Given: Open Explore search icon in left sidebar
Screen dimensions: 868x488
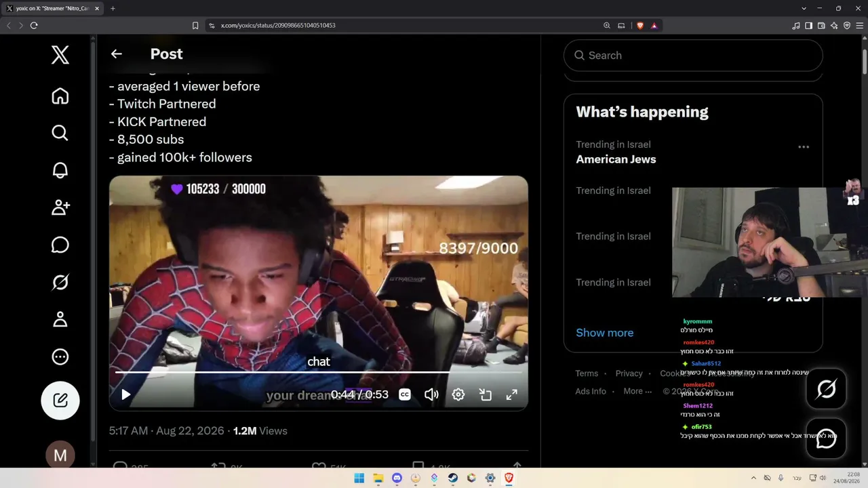Looking at the screenshot, I should [x=60, y=133].
